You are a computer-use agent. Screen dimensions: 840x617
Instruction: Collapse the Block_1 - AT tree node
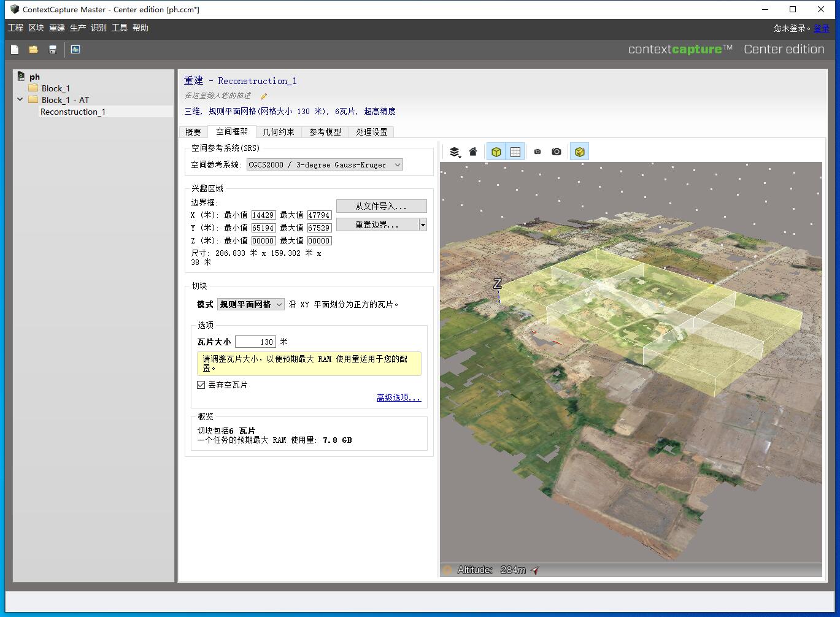click(20, 99)
